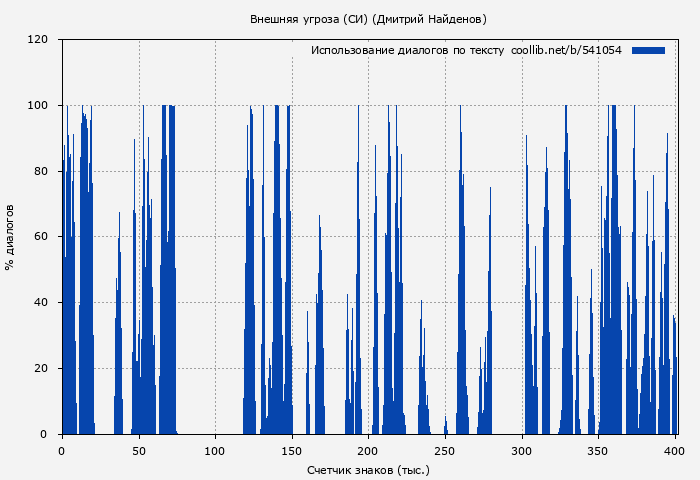Click the 100 tick label on the y-axis
The height and width of the screenshot is (480, 700).
[38, 106]
